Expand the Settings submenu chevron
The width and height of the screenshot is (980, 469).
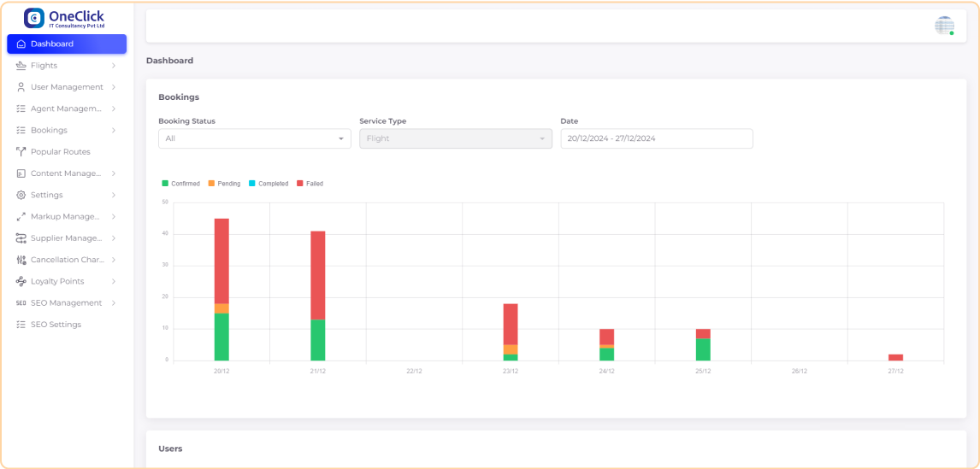pos(114,195)
